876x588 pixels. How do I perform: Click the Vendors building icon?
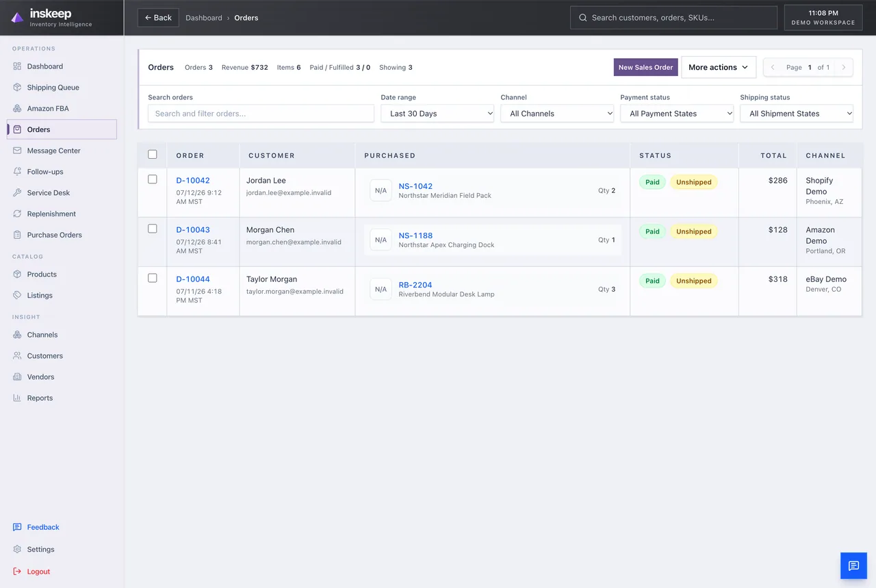point(18,377)
